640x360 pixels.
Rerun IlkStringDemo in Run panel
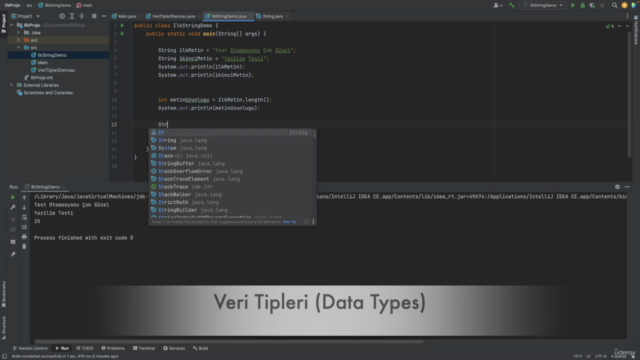coord(13,197)
